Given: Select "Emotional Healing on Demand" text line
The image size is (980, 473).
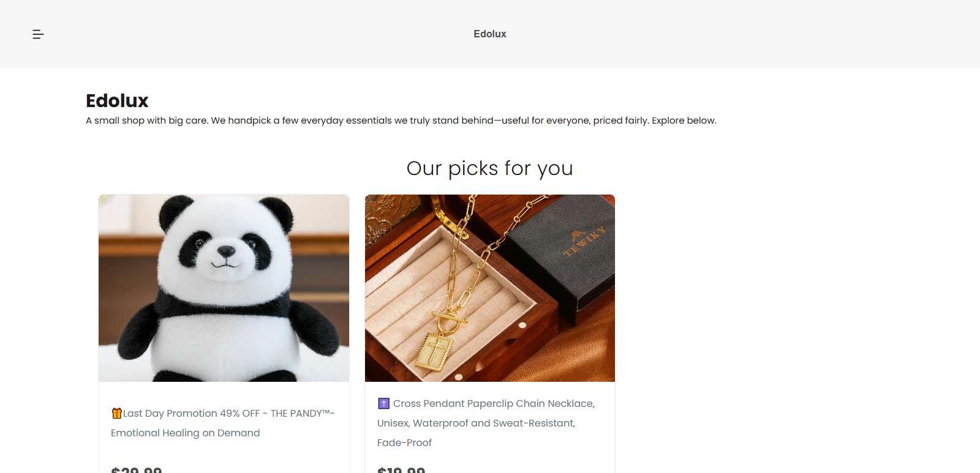Looking at the screenshot, I should (x=186, y=433).
